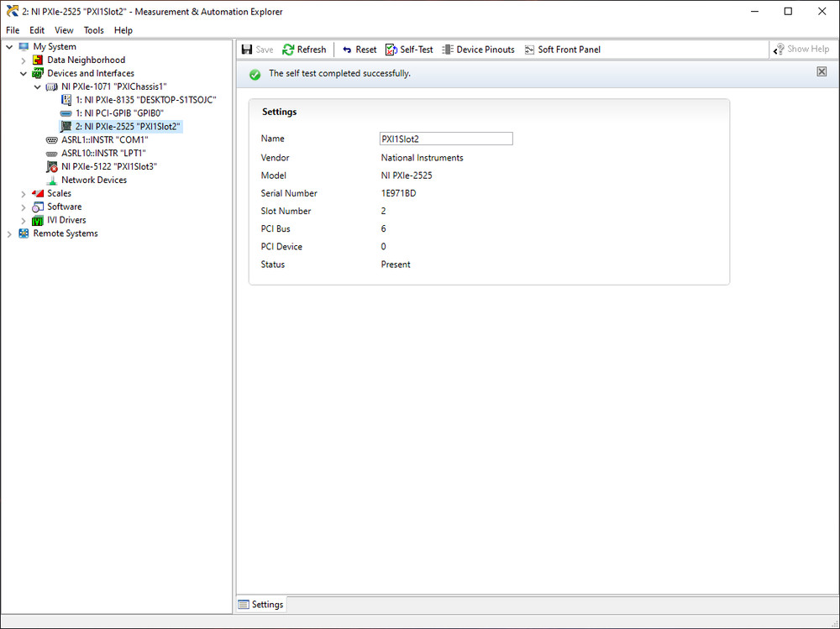Click the COM1 serial port icon
Image resolution: width=840 pixels, height=629 pixels.
tap(51, 140)
